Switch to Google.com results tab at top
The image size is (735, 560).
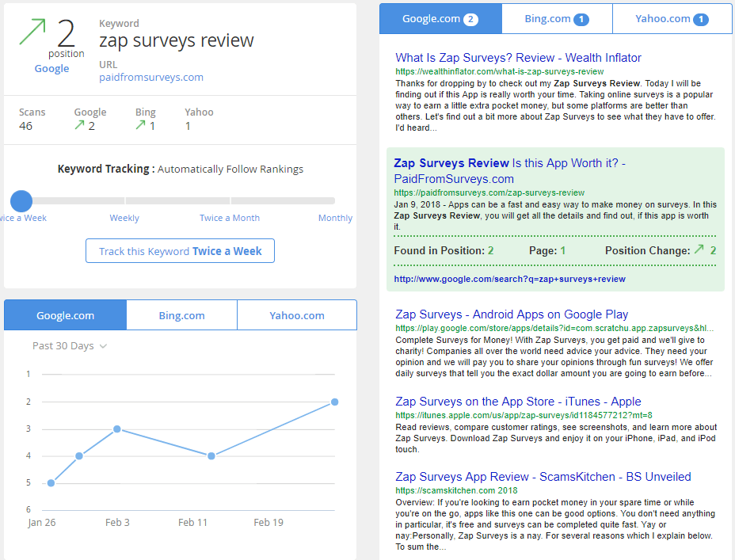440,19
